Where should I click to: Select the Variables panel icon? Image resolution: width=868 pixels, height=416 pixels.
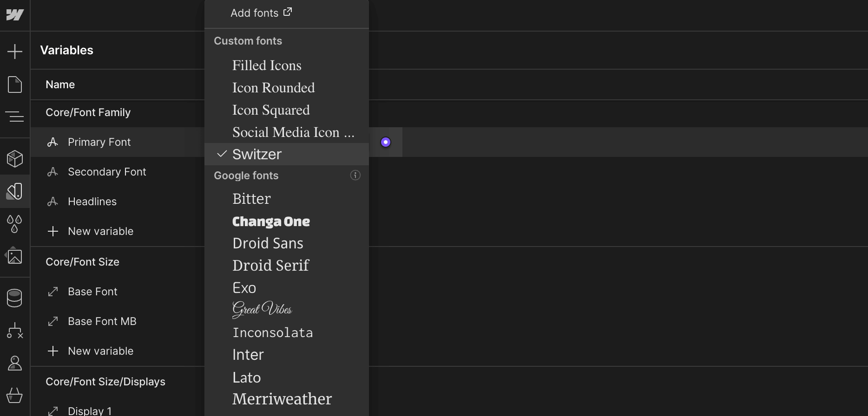tap(15, 191)
